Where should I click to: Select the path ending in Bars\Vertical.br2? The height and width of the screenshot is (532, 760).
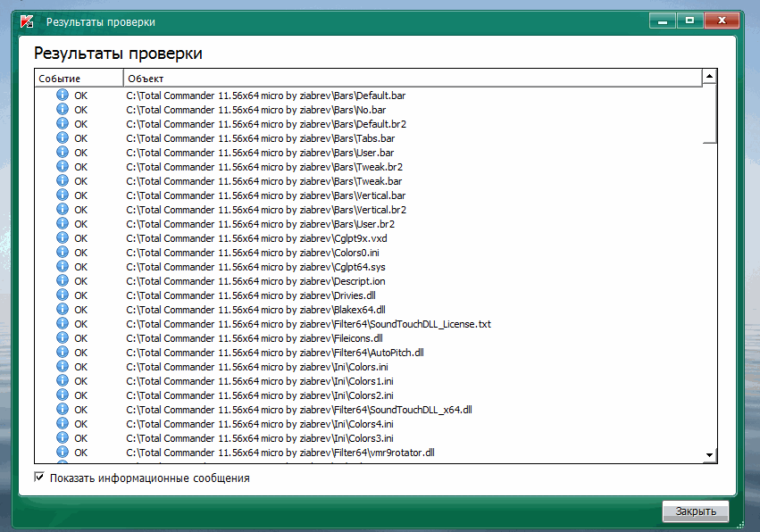pyautogui.click(x=266, y=210)
